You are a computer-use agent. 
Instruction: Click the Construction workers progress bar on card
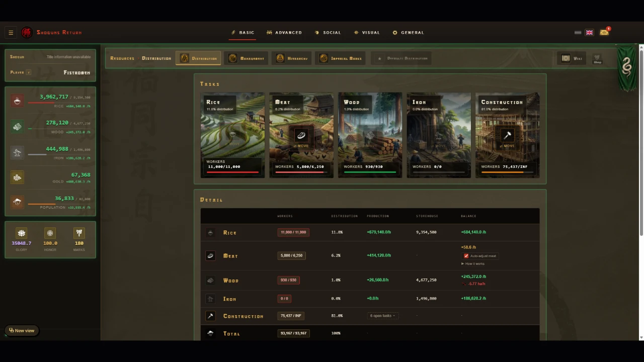pos(507,172)
